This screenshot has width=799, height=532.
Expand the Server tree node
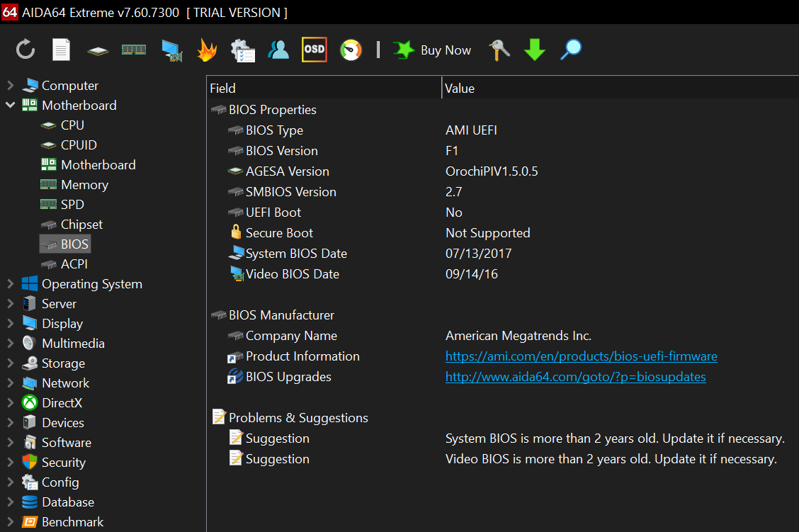point(10,304)
